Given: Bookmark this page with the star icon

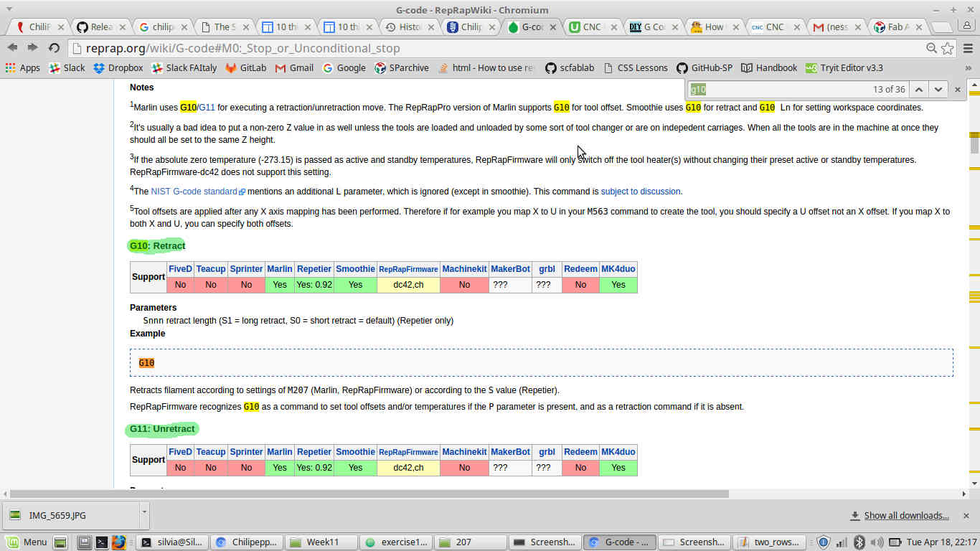Looking at the screenshot, I should 948,48.
